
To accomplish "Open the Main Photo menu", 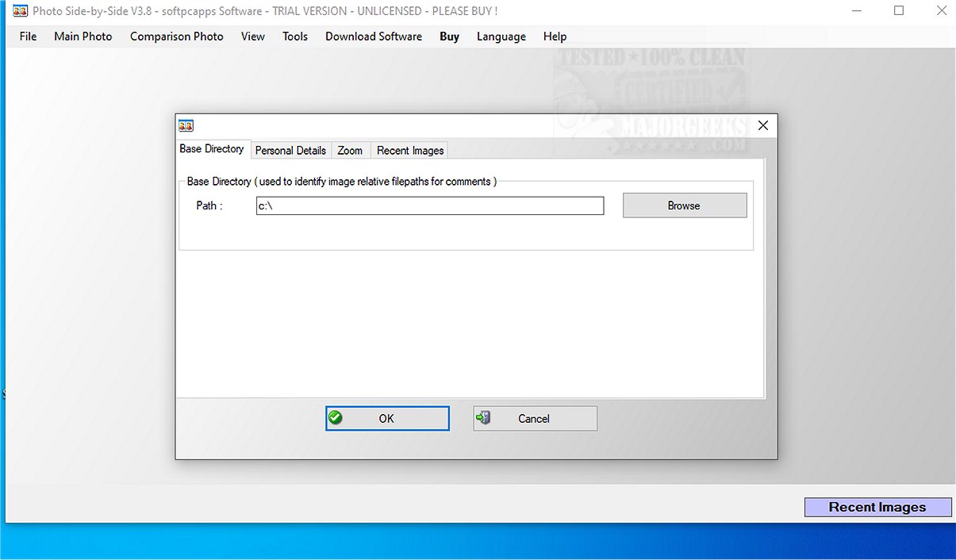I will click(83, 36).
